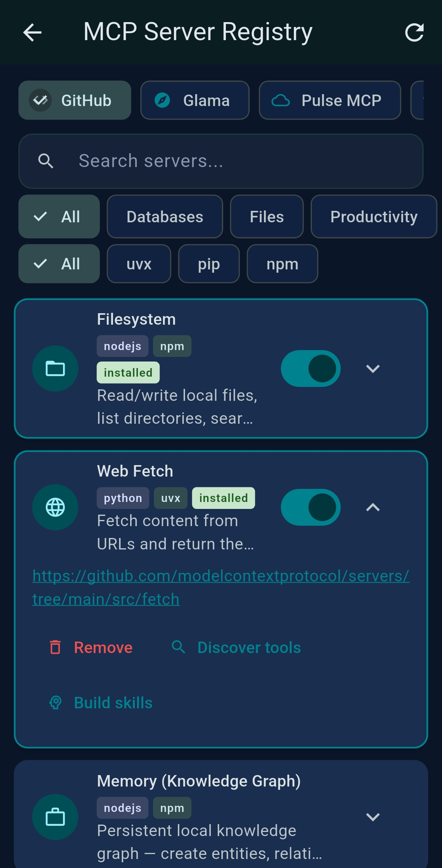Click Build skills for Web Fetch

click(x=101, y=703)
